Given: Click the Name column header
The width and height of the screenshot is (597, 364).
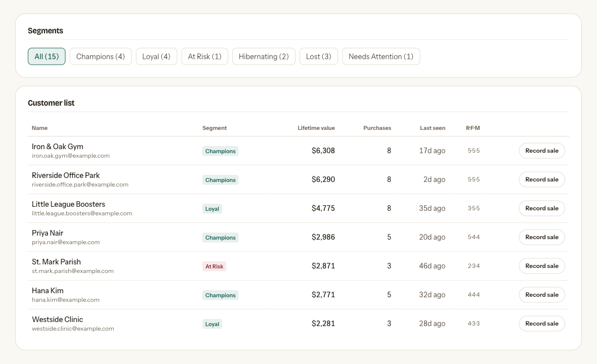Looking at the screenshot, I should click(39, 128).
